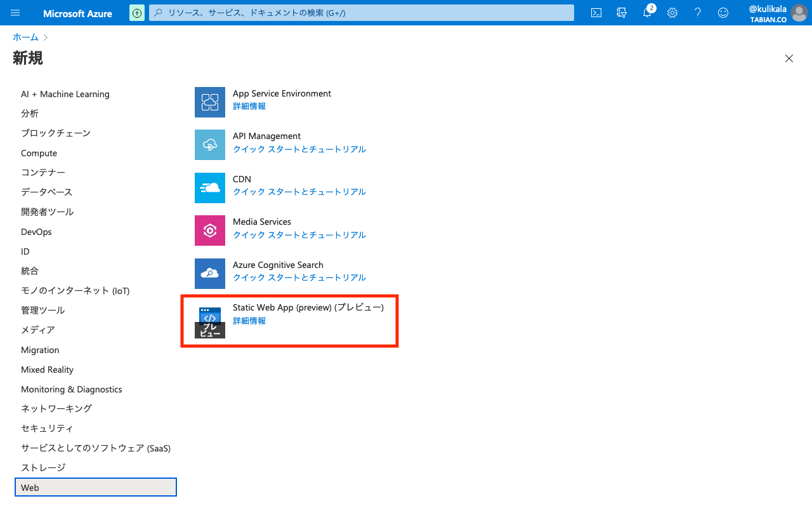
Task: Open API Management title
Action: [x=266, y=136]
